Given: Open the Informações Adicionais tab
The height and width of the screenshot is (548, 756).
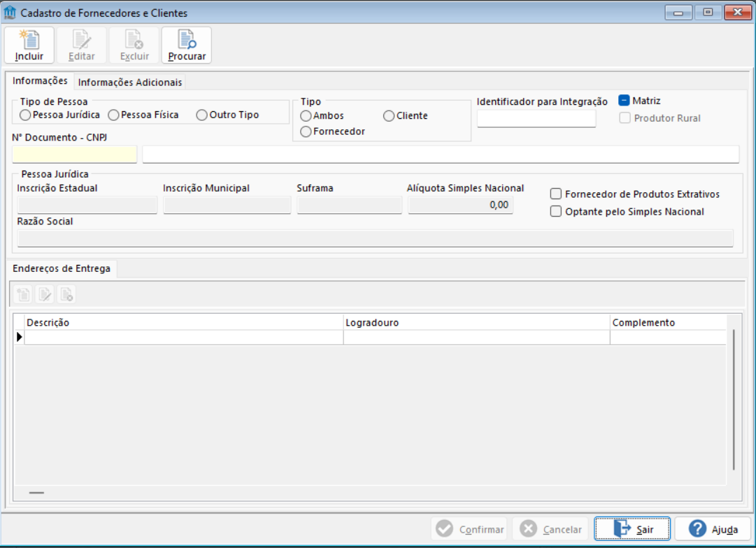Looking at the screenshot, I should point(130,82).
